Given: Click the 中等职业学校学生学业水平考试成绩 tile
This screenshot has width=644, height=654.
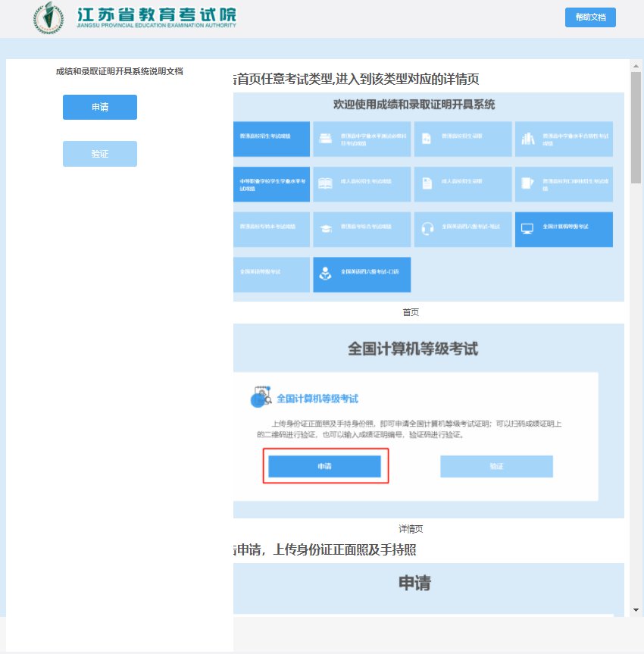Looking at the screenshot, I should (271, 184).
